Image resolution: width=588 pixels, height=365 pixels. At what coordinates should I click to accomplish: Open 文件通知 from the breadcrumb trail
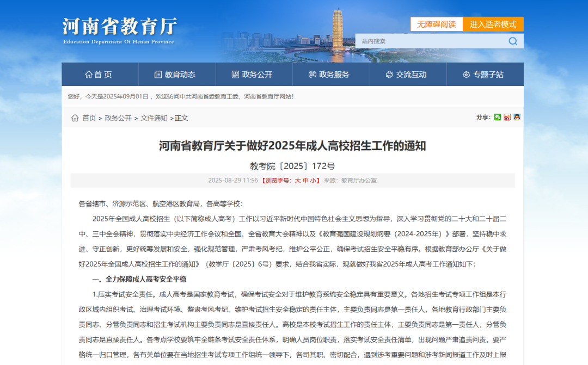point(155,117)
